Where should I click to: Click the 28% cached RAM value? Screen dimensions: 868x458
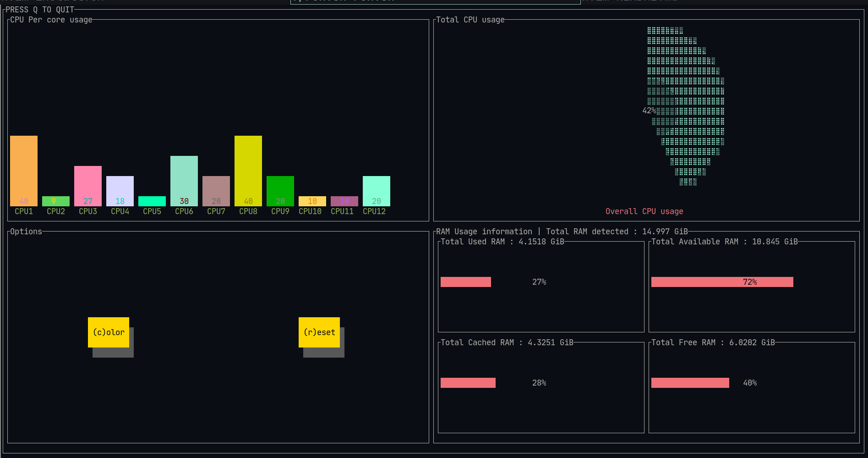coord(539,383)
